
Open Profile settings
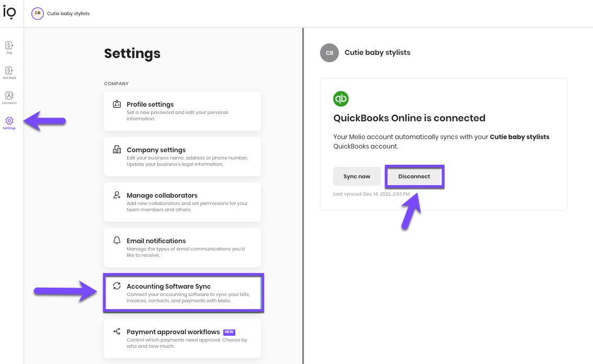coord(183,111)
